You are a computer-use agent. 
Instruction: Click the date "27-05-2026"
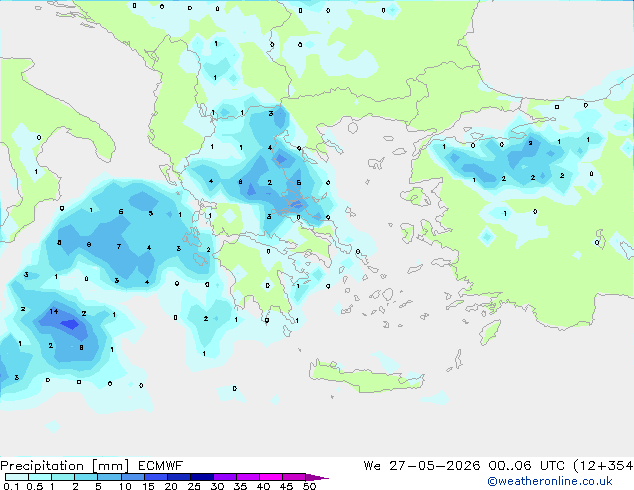click(x=435, y=466)
